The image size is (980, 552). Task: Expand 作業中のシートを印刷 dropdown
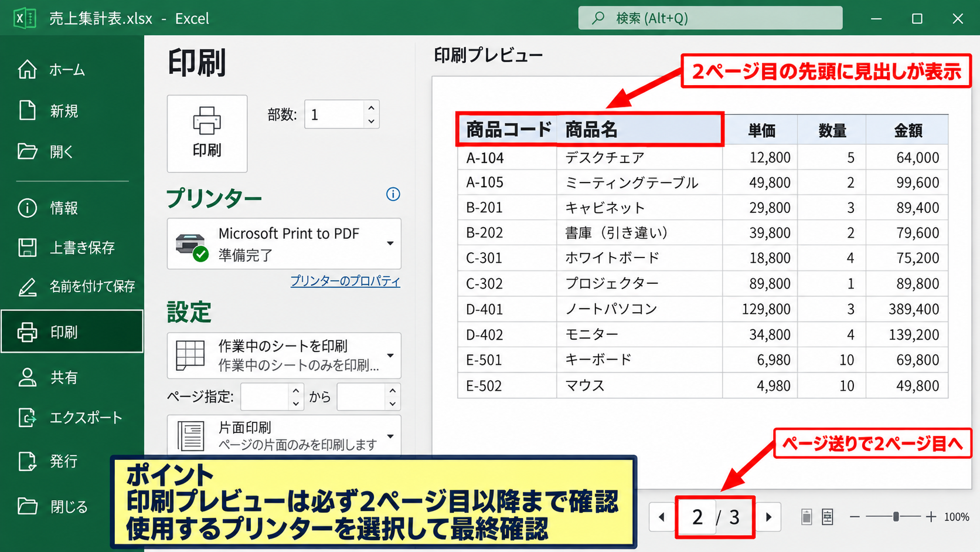coord(284,355)
